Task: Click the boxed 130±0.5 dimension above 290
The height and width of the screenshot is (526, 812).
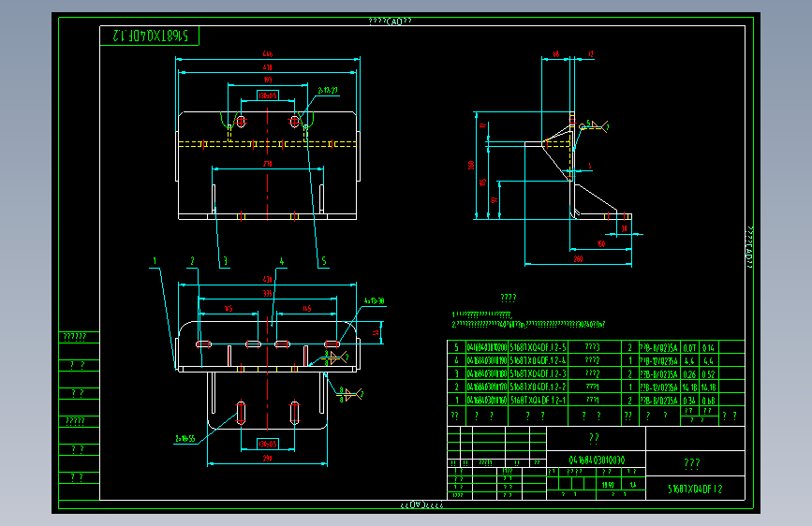Action: click(x=268, y=445)
